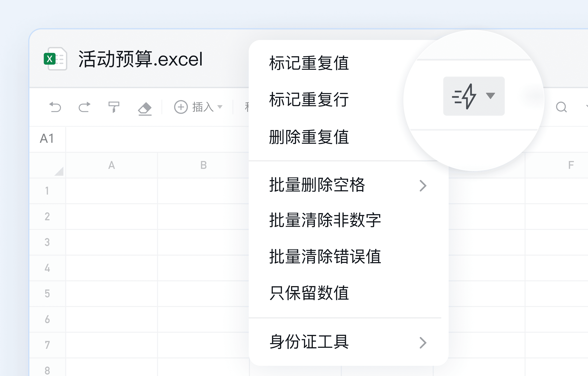
Task: Click cell A5 in the grid
Action: tap(112, 294)
